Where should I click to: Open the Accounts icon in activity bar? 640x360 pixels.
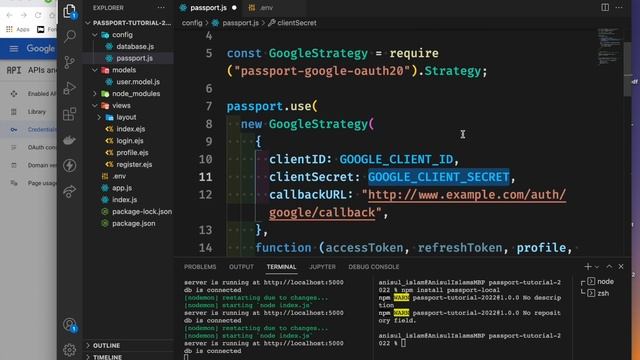click(70, 325)
